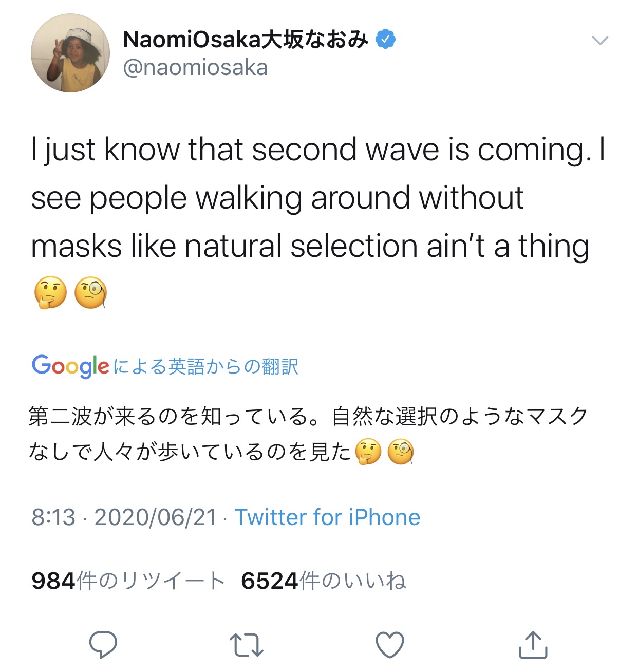Image resolution: width=638 pixels, height=672 pixels.
Task: Tap the share upload icon
Action: tap(533, 645)
